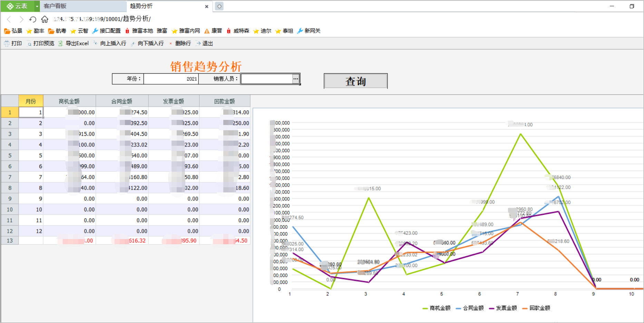Go back with the left arrow
The image size is (644, 323).
coord(9,19)
